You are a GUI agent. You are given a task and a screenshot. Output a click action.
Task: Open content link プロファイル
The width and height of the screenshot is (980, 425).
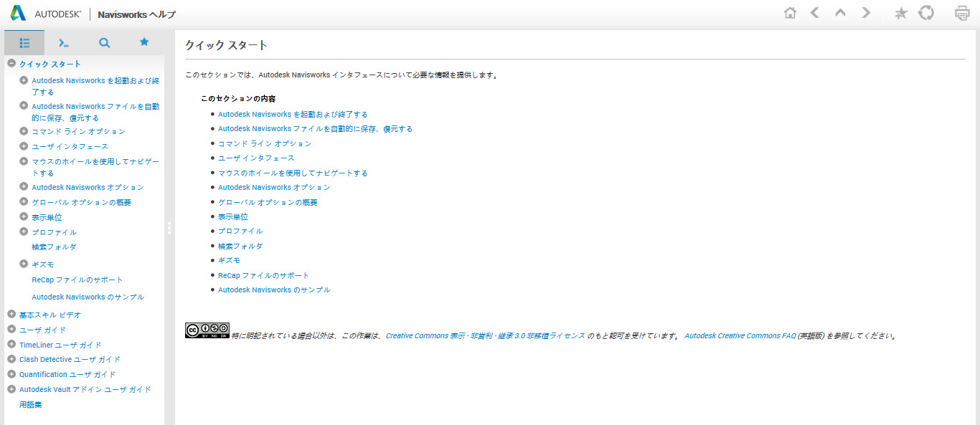[x=240, y=231]
